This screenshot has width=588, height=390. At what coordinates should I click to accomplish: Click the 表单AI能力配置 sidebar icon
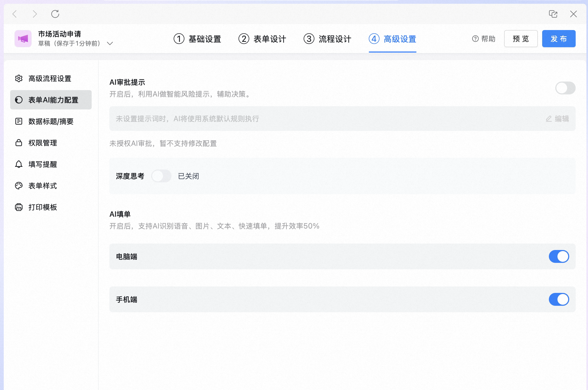(x=19, y=100)
